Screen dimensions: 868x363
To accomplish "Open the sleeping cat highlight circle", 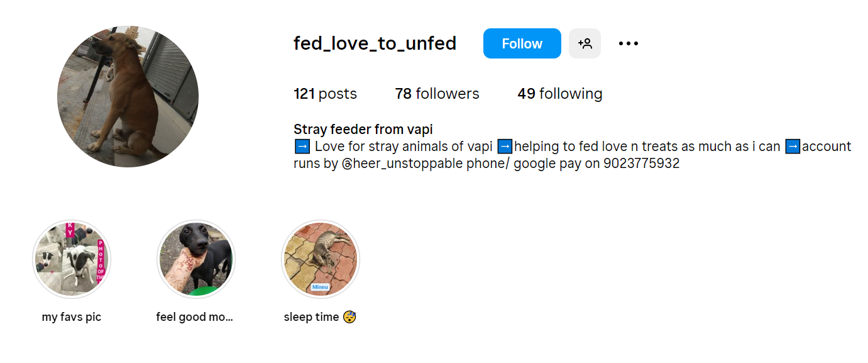I will tap(320, 259).
